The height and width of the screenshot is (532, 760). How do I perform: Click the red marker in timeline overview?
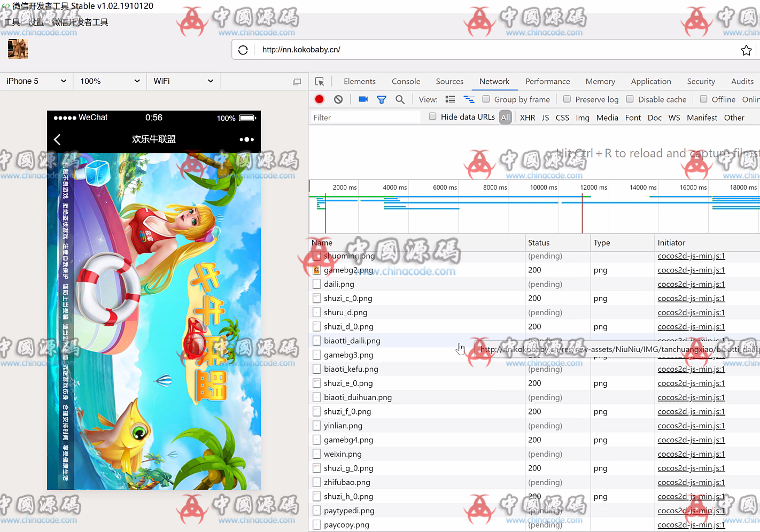pyautogui.click(x=582, y=214)
